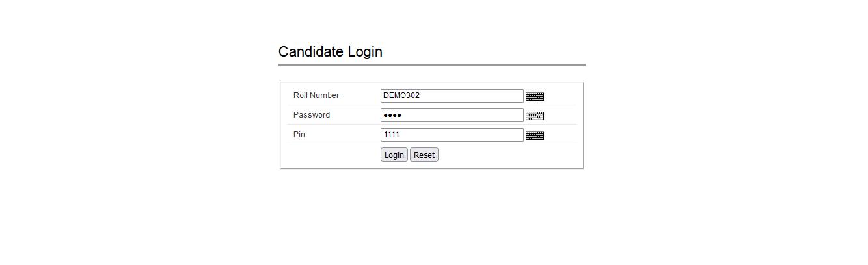Click the gray line under Candidate Login
The height and width of the screenshot is (265, 868).
tap(432, 64)
